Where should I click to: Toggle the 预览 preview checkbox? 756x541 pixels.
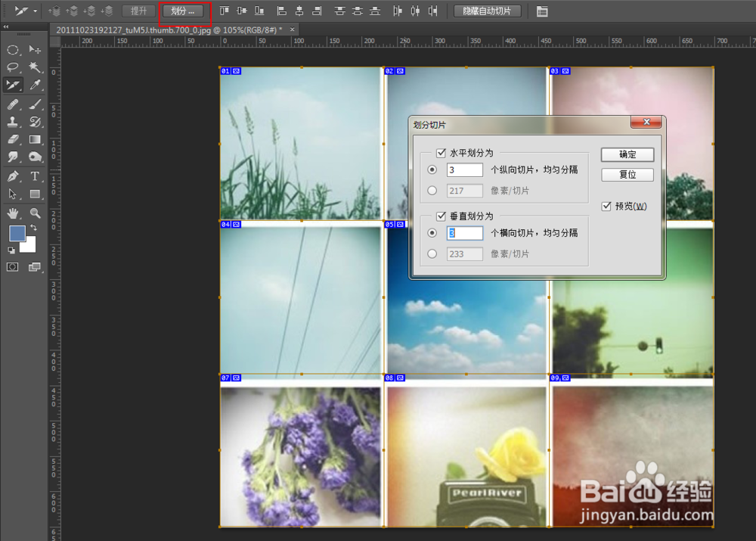(606, 206)
